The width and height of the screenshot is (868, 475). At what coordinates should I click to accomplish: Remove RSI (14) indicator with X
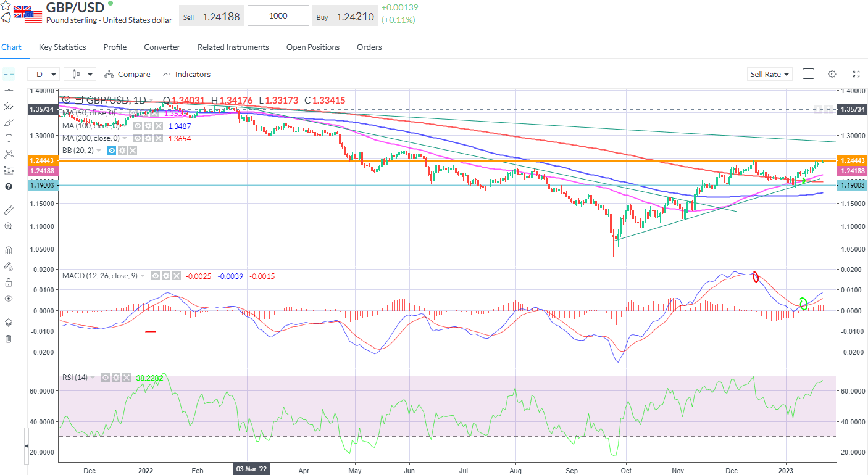click(127, 378)
